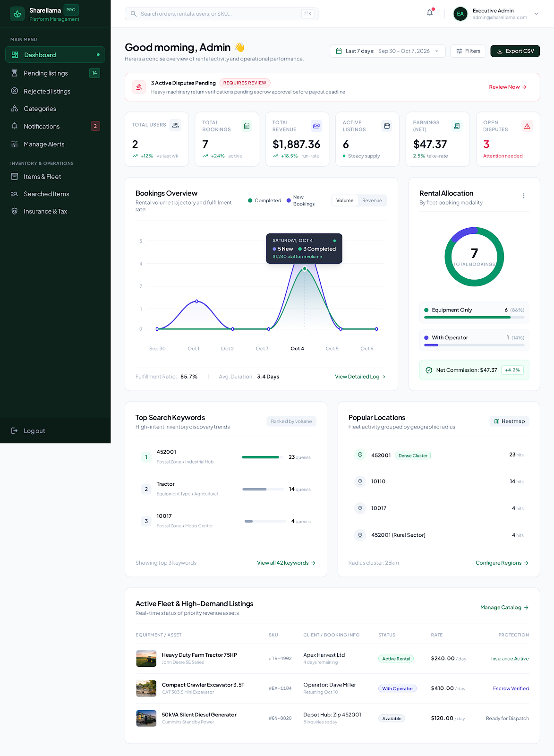Click the location pin icon beside 10110
This screenshot has width=554, height=756.
click(360, 481)
